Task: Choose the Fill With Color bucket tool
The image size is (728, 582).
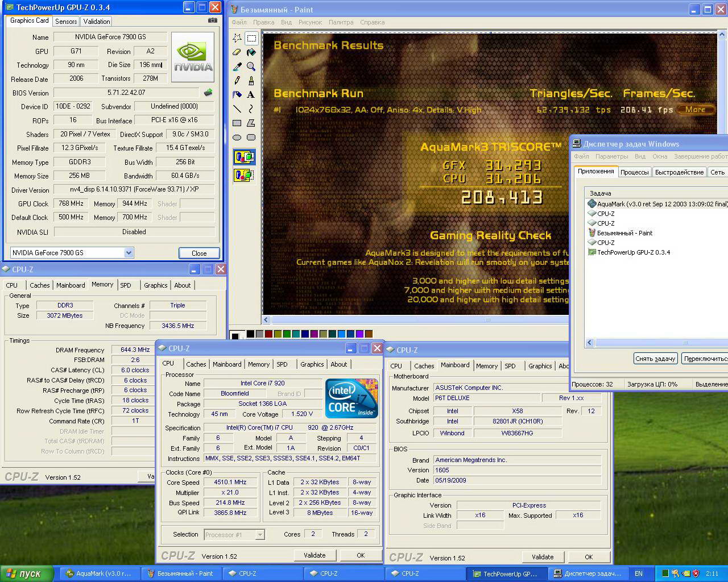Action: click(x=251, y=52)
